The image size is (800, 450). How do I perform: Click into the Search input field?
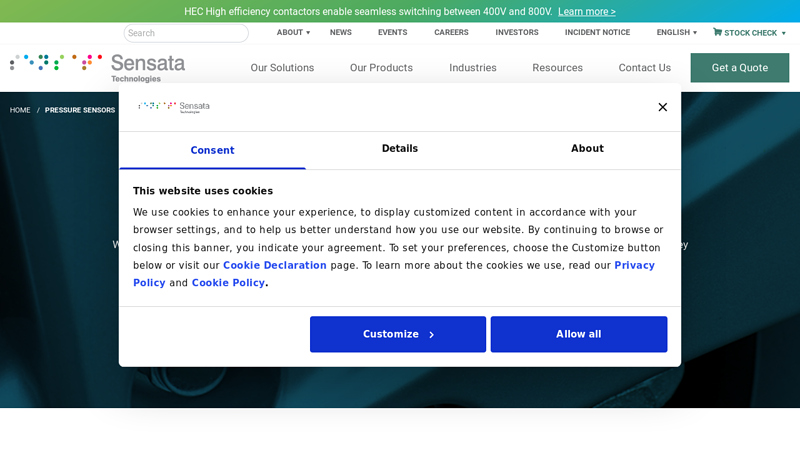click(186, 33)
